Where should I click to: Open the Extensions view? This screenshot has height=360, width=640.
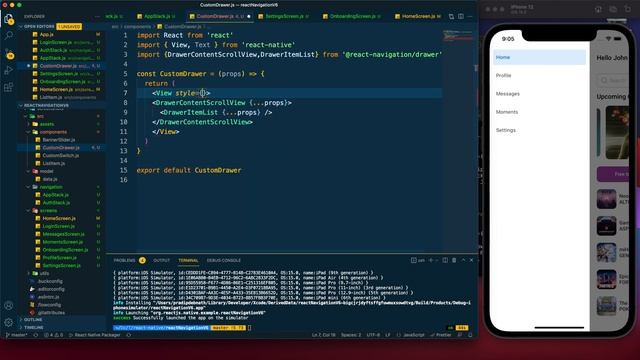9,87
